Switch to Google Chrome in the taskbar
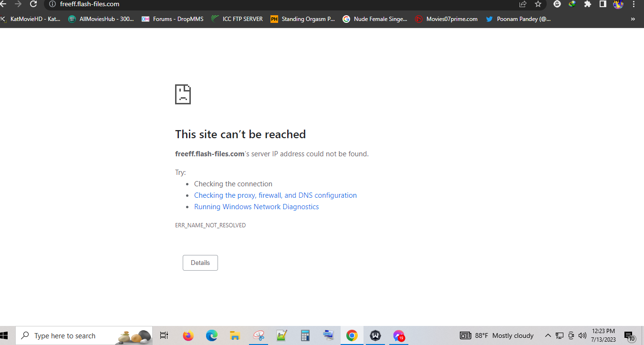The width and height of the screenshot is (644, 345). (x=352, y=335)
